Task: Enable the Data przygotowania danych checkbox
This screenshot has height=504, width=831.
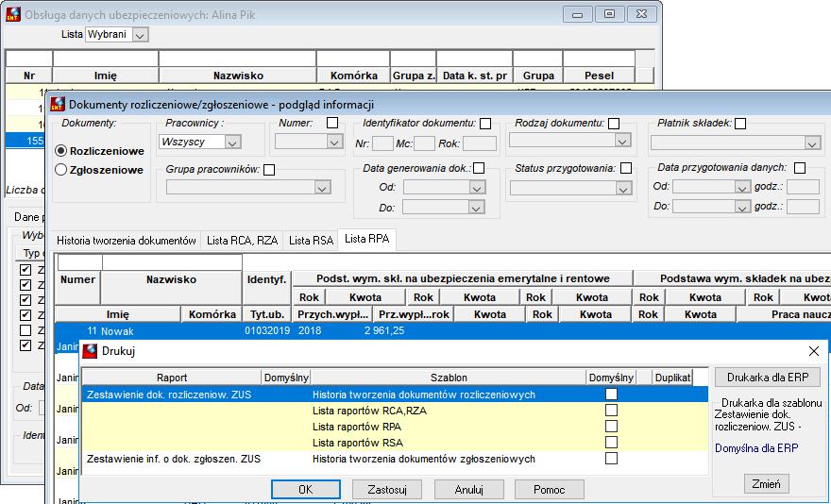Action: click(800, 168)
